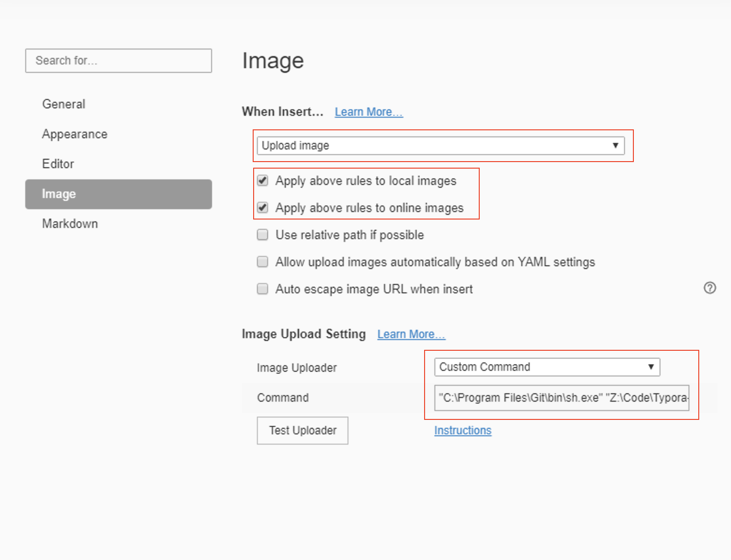This screenshot has width=731, height=560.
Task: Check Auto escape image URL when insert
Action: (263, 289)
